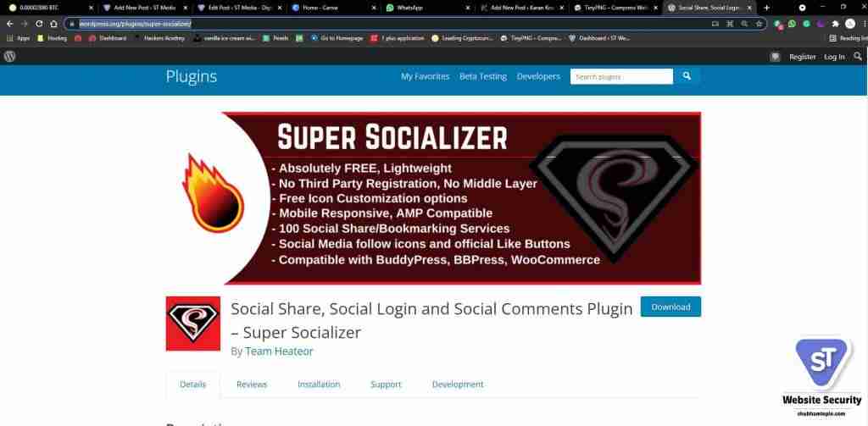Click the Super Socializer plugin icon thumbnail
The image size is (868, 426).
point(193,324)
